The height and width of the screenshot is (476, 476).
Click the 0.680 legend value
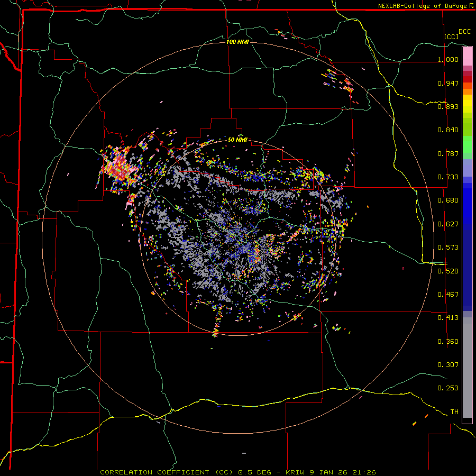coord(448,200)
